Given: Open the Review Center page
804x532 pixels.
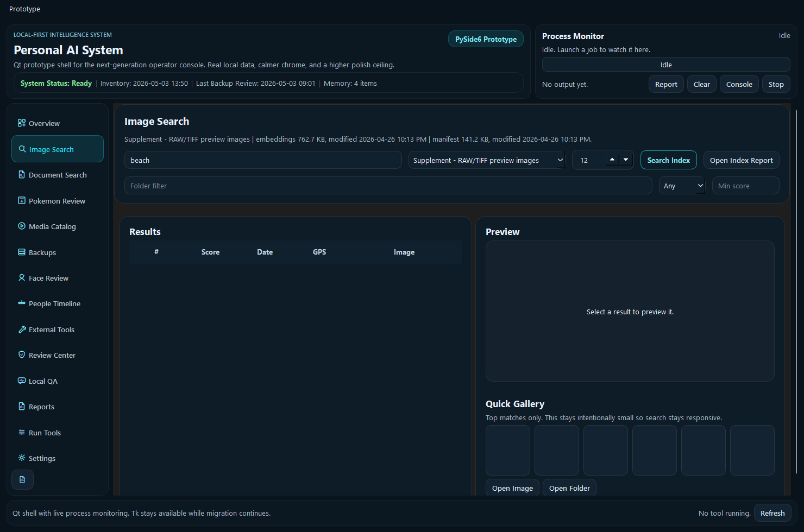Looking at the screenshot, I should [58, 355].
